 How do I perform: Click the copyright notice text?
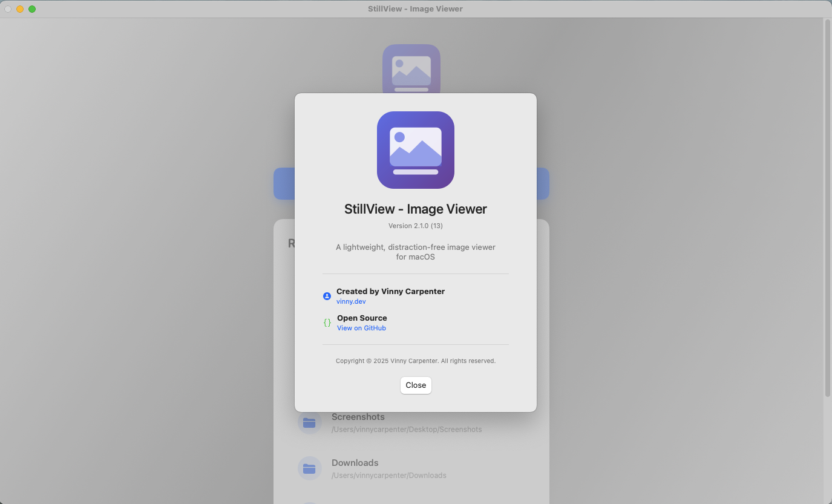(x=416, y=361)
